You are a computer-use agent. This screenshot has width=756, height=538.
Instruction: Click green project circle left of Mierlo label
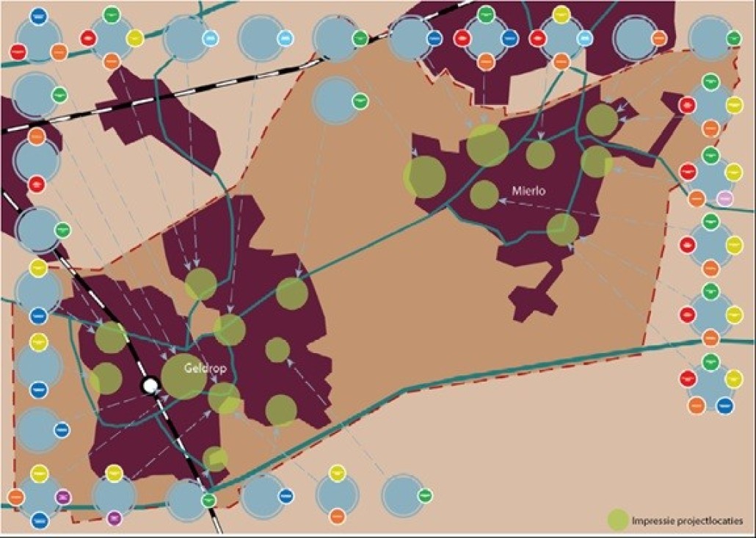[x=484, y=195]
